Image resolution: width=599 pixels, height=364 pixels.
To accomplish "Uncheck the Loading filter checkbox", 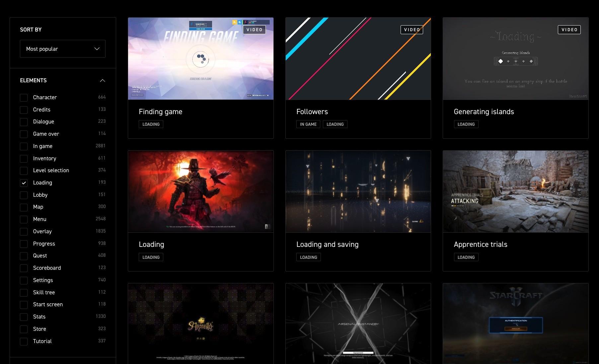I will pyautogui.click(x=24, y=183).
